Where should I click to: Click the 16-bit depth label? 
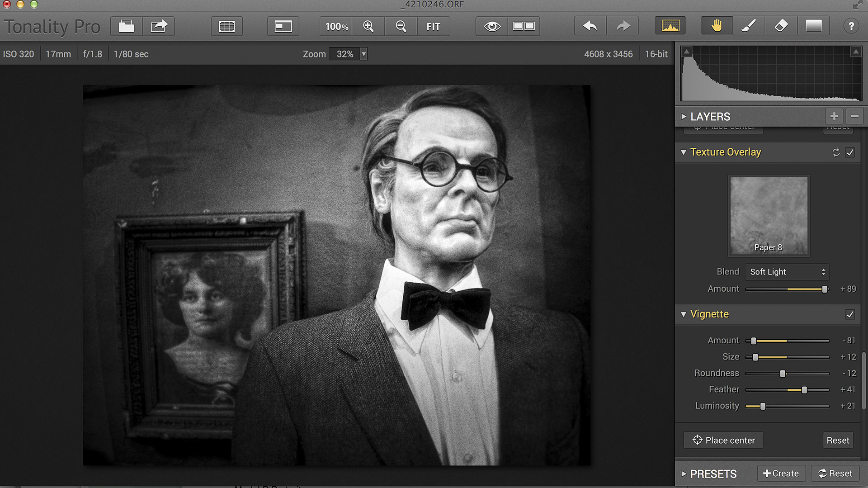656,54
